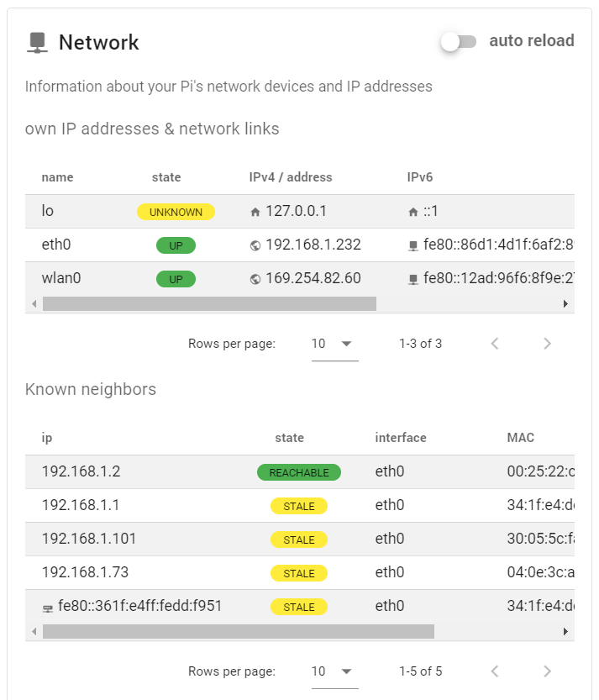Toggle the auto reload switch
The image size is (599, 700).
point(459,42)
